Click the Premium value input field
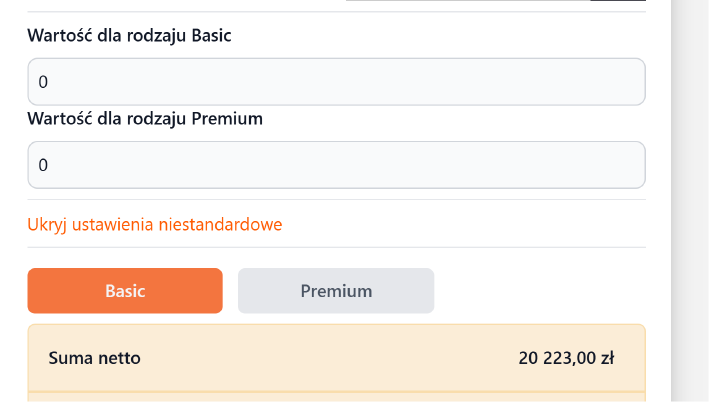The image size is (709, 402). coord(336,165)
